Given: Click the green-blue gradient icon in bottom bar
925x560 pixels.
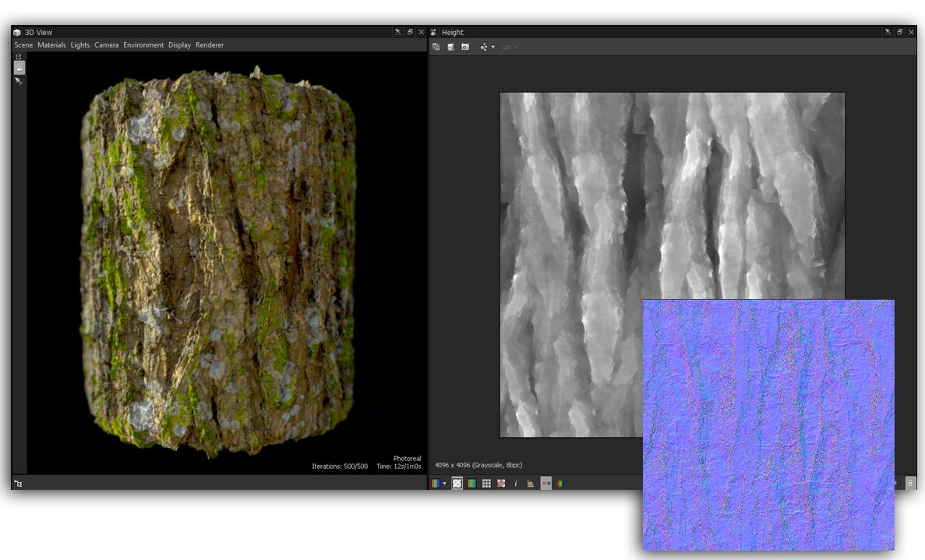Looking at the screenshot, I should (472, 484).
